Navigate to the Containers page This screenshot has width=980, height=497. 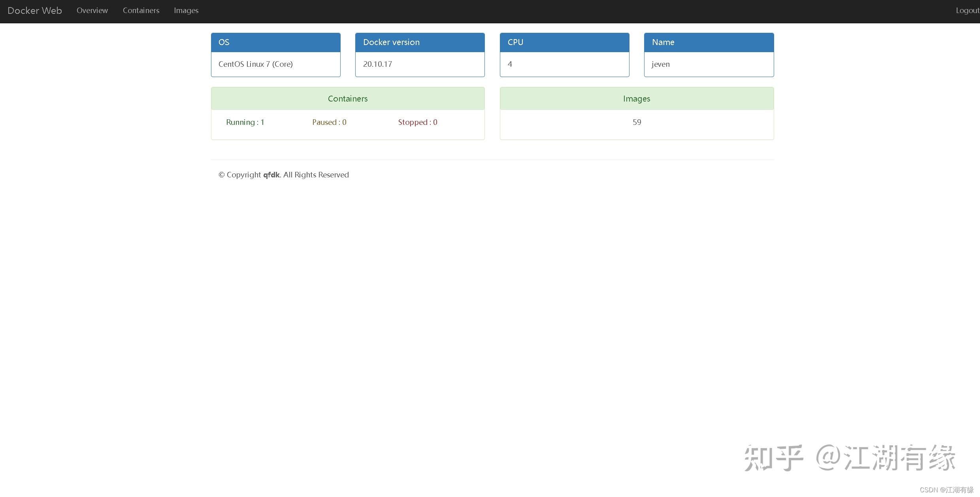click(141, 10)
